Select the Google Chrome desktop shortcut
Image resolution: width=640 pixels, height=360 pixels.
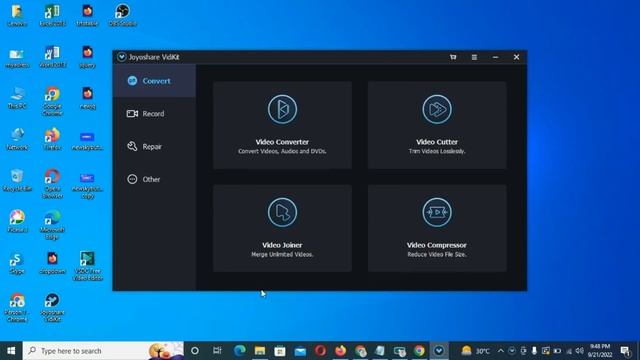click(x=52, y=101)
